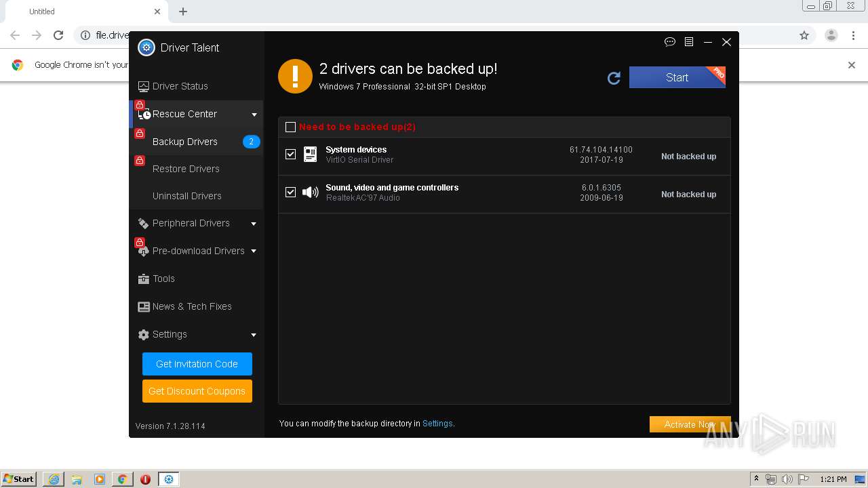This screenshot has width=868, height=488.
Task: Toggle the 'Need to be backed up' select-all checkbox
Action: pos(291,127)
